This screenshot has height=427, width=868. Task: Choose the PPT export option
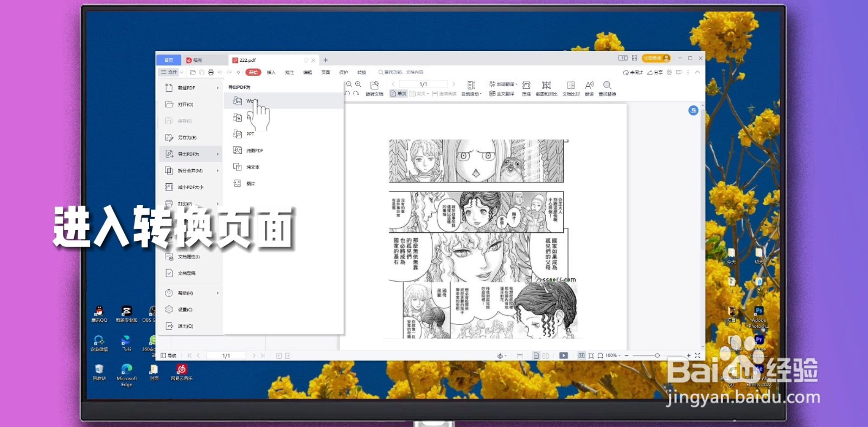tap(284, 134)
